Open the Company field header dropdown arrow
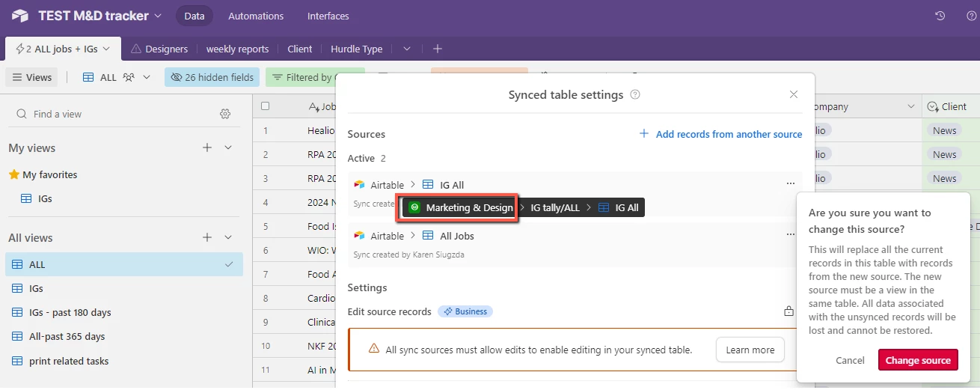The height and width of the screenshot is (390, 980). (x=911, y=106)
